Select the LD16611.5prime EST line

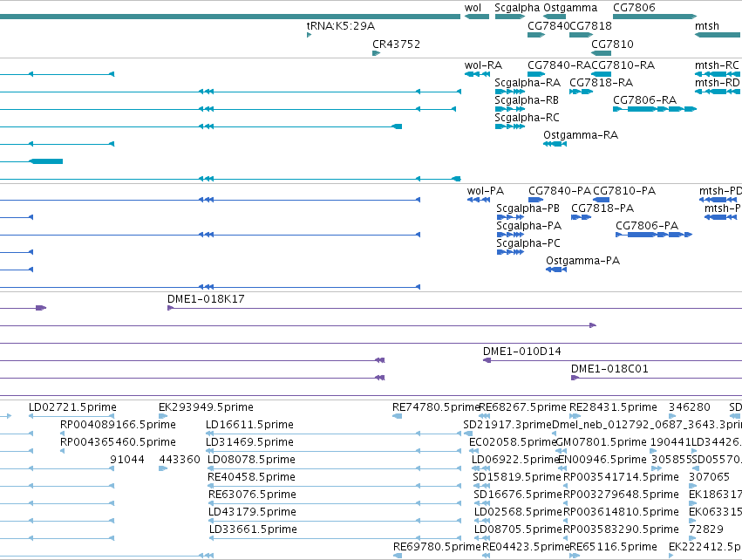coord(335,434)
